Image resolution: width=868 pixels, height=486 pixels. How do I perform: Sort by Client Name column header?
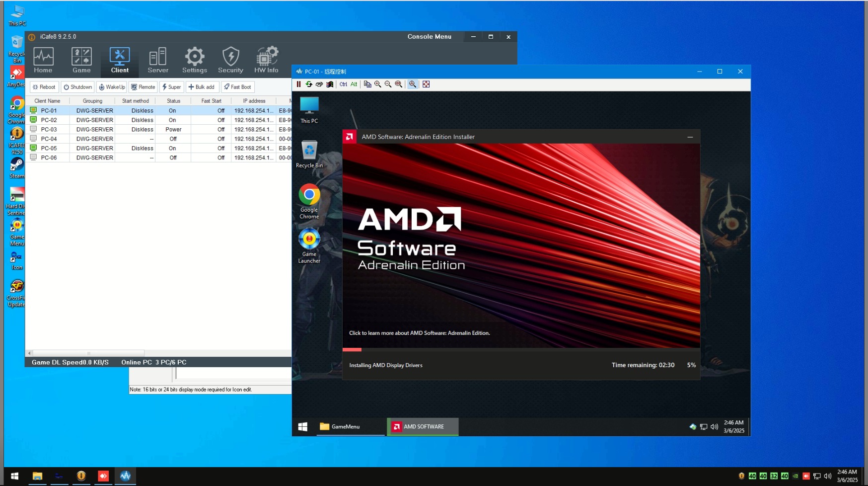48,101
